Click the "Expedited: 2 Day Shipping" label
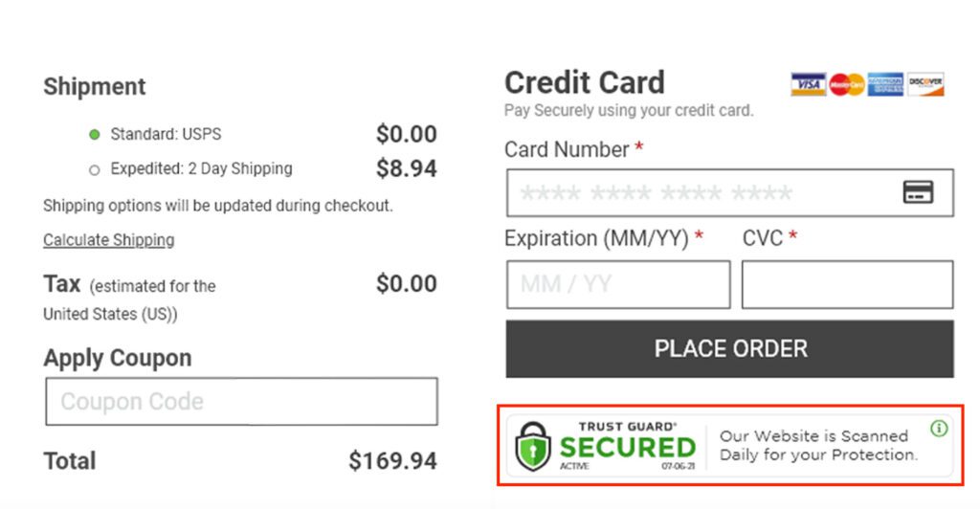The height and width of the screenshot is (509, 980). point(201,169)
